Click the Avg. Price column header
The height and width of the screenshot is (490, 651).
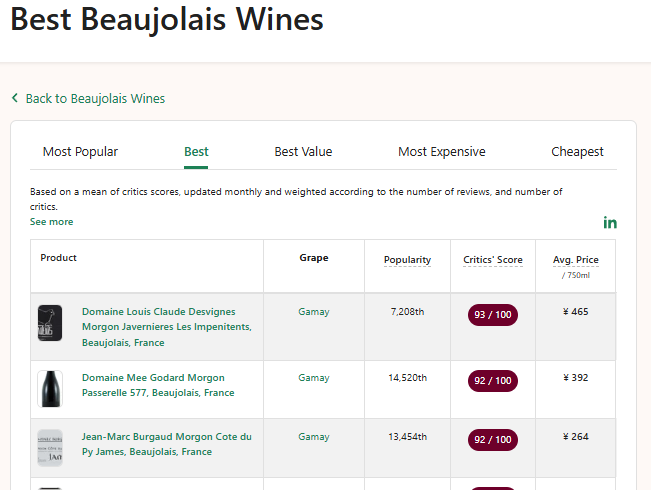(575, 260)
